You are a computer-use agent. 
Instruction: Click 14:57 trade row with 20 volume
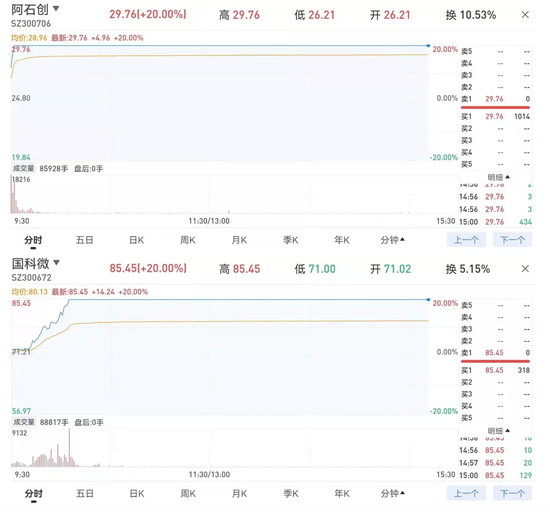[495, 463]
